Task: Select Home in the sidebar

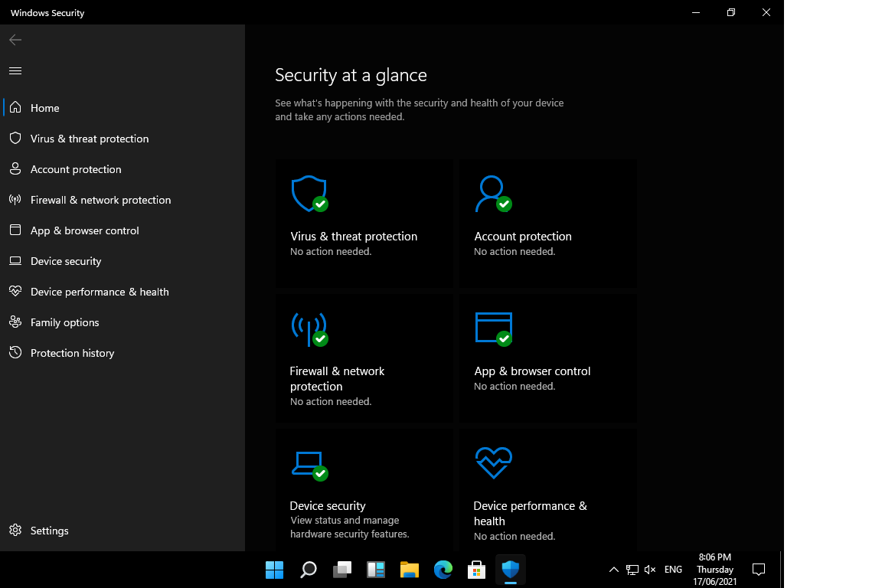Action: pyautogui.click(x=122, y=107)
